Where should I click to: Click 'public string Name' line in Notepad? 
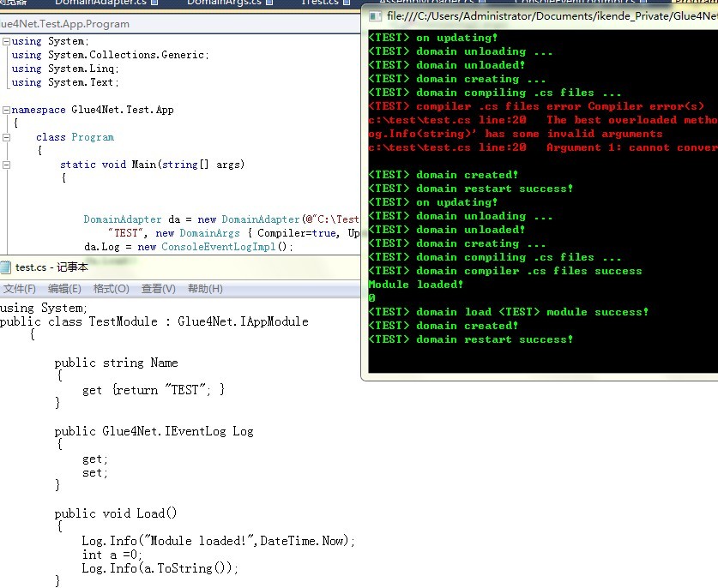pos(117,363)
